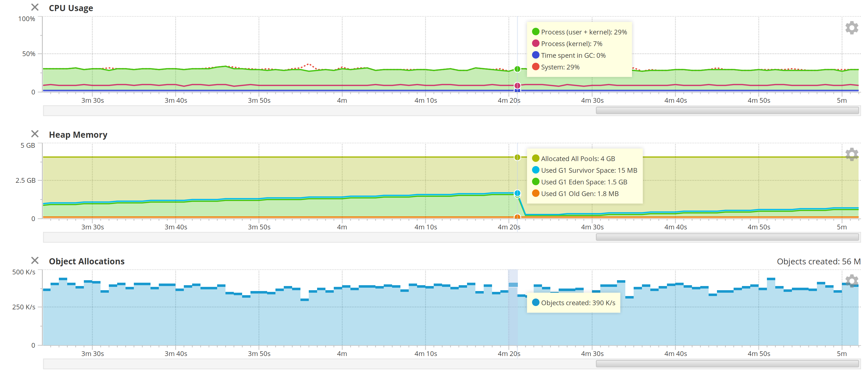Click the Object Allocations timeline scrollbar thumb
Image resolution: width=868 pixels, height=376 pixels.
click(x=727, y=364)
